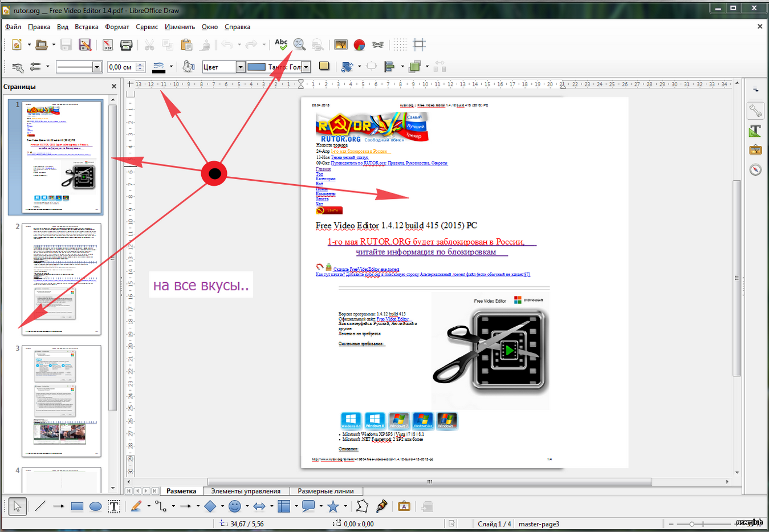Select page 2 thumbnail in Страницы
The image size is (769, 532).
(x=61, y=279)
